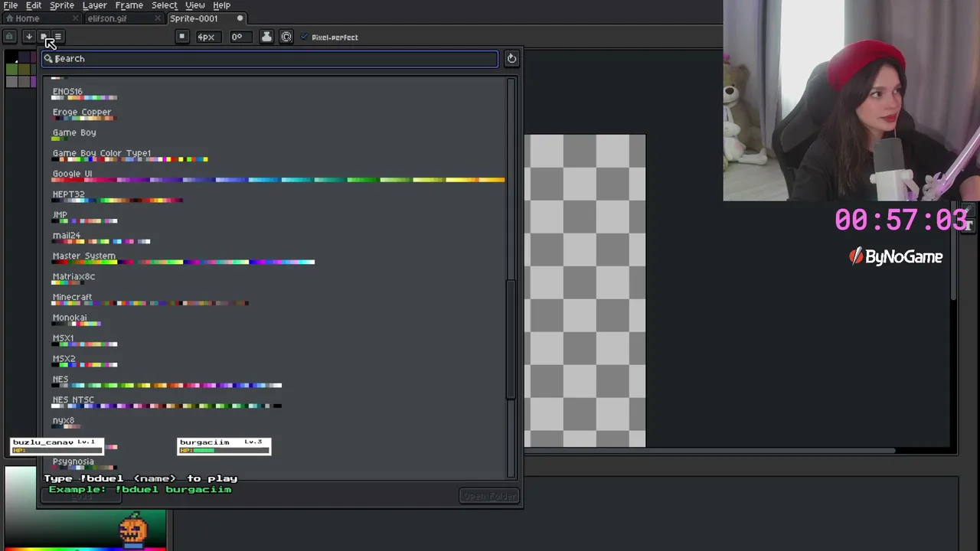Click the checkered sprite canvas
Viewport: 980px width, 551px height.
585,291
